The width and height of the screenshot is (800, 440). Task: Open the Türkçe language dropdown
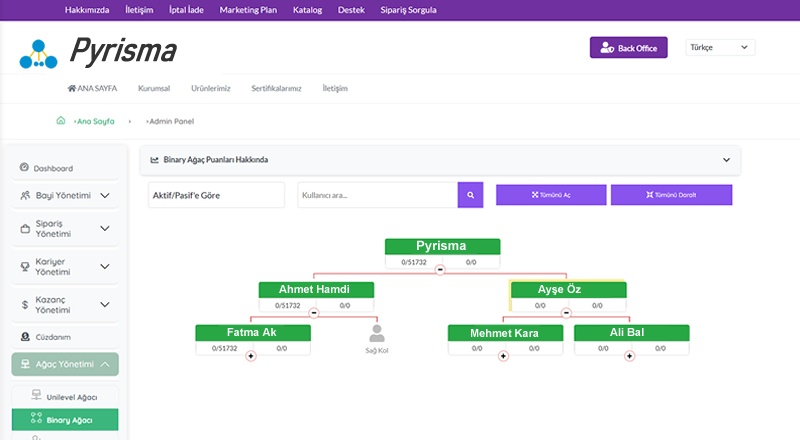720,48
